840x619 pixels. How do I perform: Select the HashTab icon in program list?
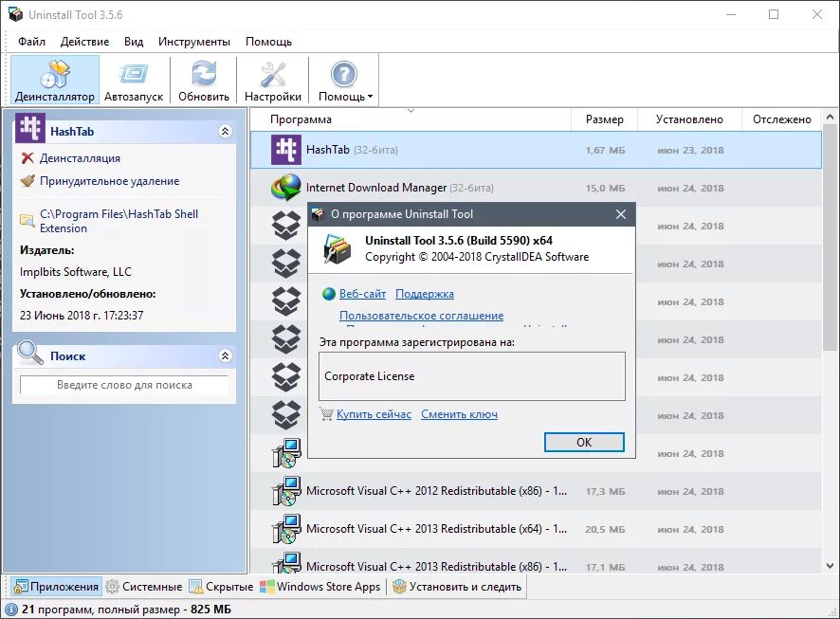286,150
